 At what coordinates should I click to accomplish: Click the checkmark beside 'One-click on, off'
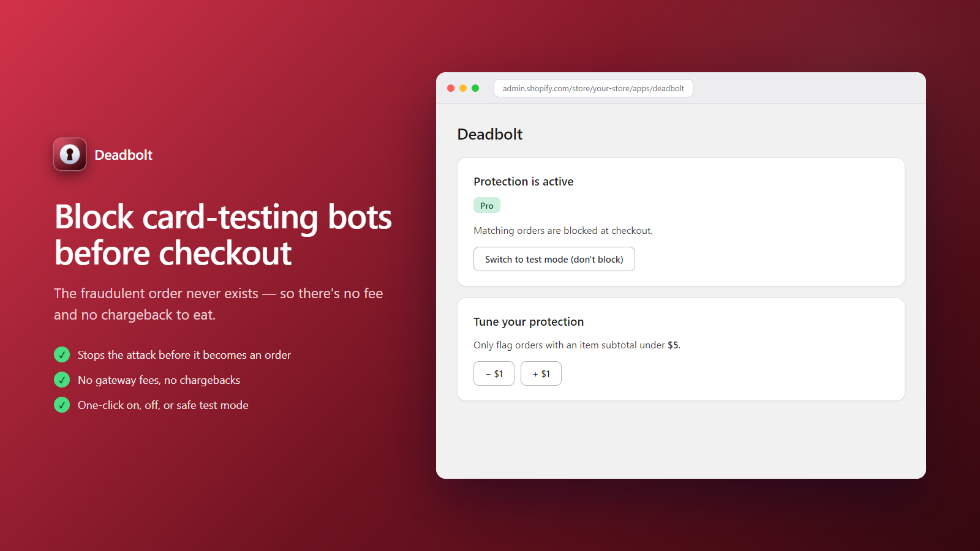pos(62,405)
